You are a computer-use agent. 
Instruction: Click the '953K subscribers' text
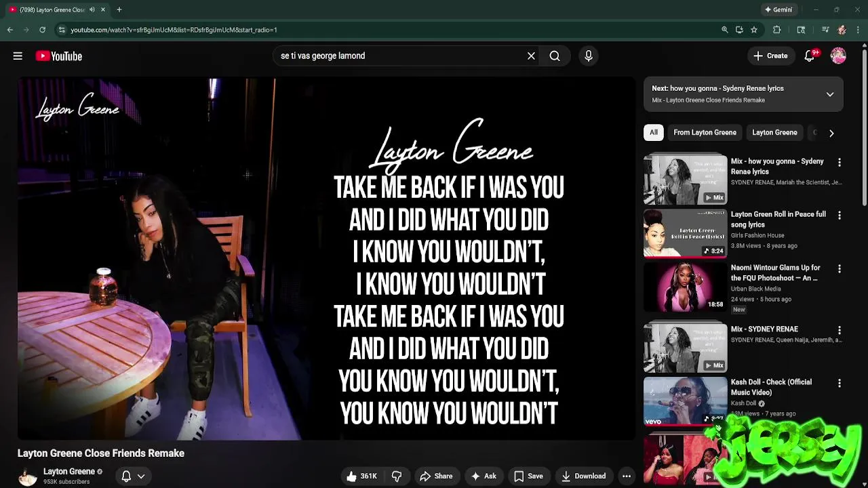pos(66,482)
